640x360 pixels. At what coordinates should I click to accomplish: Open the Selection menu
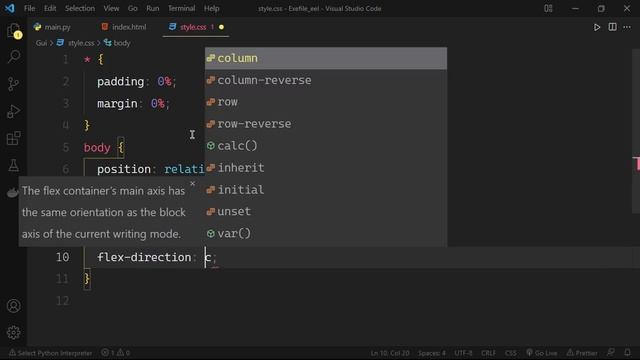coord(80,8)
